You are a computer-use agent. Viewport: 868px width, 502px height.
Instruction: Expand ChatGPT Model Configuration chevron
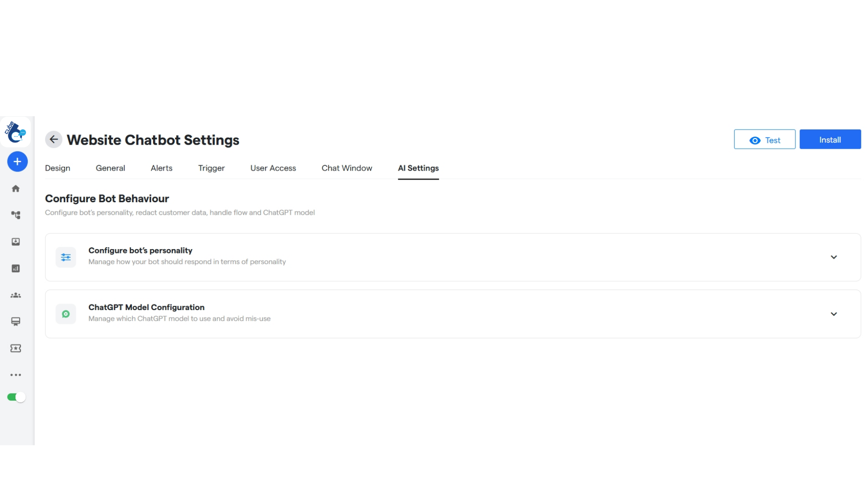coord(834,314)
